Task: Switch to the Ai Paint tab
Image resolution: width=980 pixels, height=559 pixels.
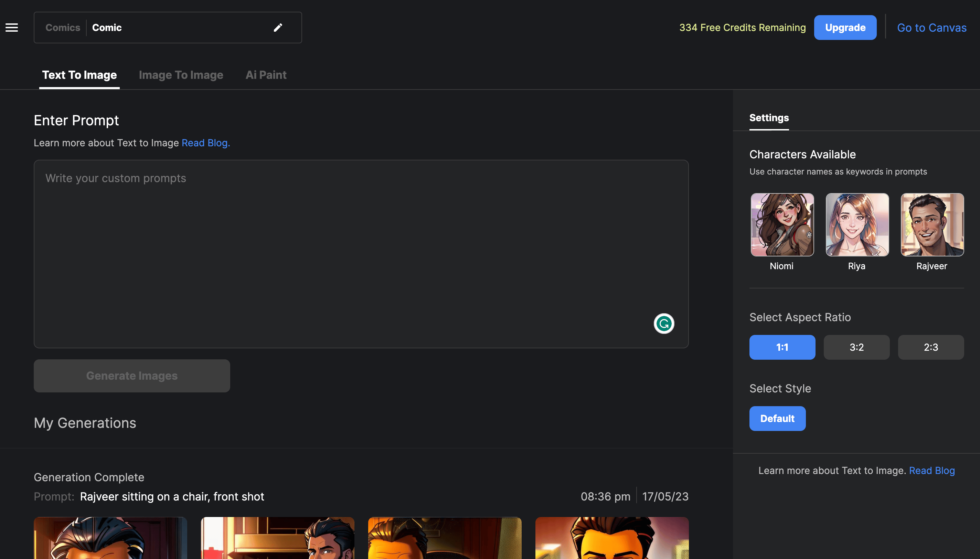Action: [x=266, y=75]
